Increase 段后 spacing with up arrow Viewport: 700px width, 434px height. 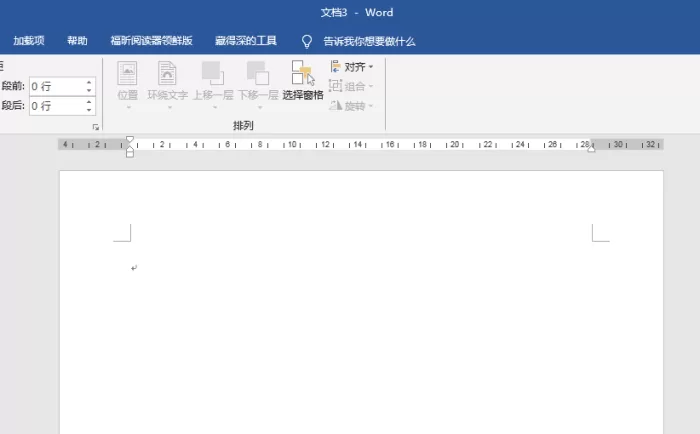pyautogui.click(x=89, y=102)
